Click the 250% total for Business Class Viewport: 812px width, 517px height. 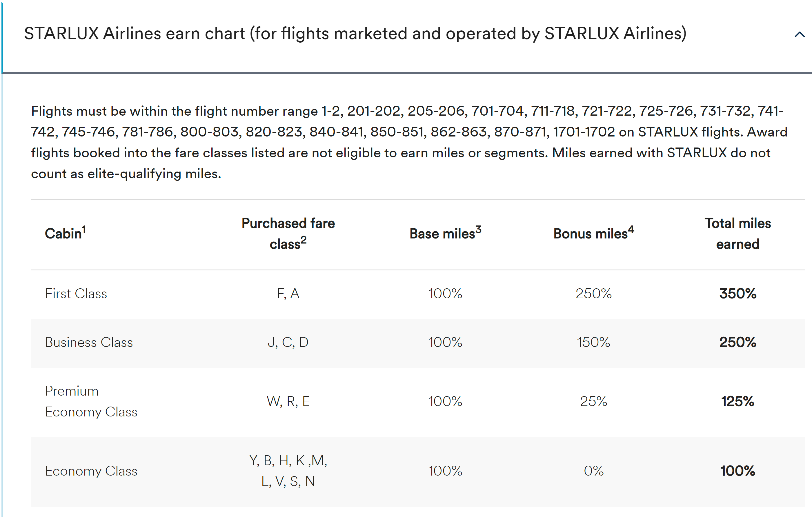click(x=737, y=343)
